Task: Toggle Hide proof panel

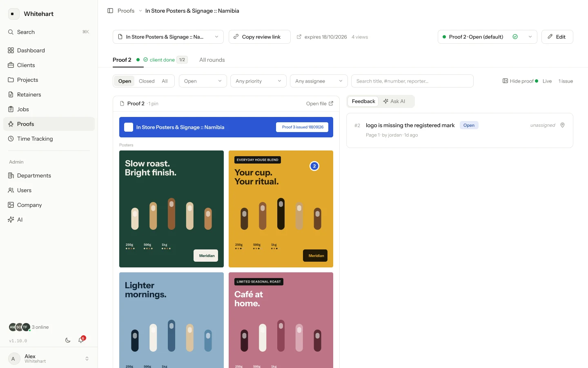Action: [518, 81]
